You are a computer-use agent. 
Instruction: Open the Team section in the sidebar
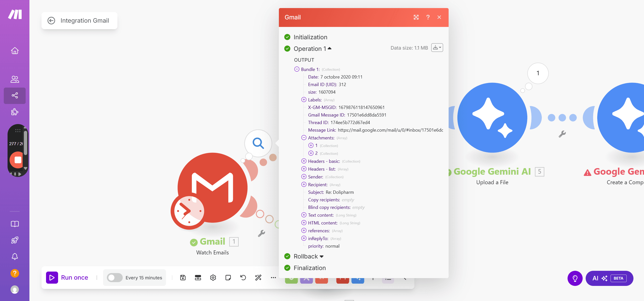click(15, 79)
